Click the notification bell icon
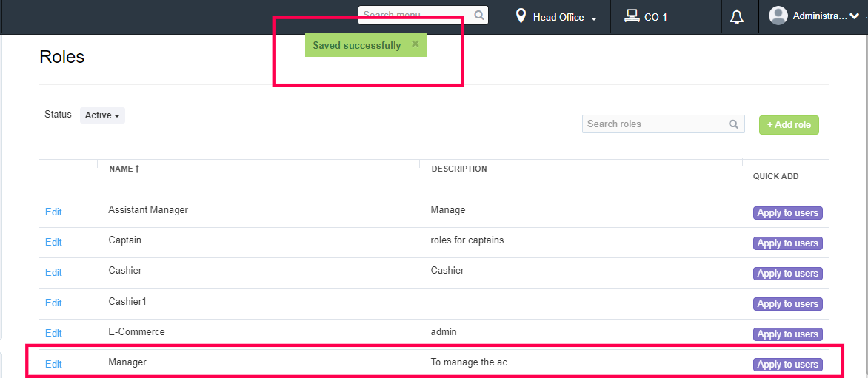 point(736,17)
